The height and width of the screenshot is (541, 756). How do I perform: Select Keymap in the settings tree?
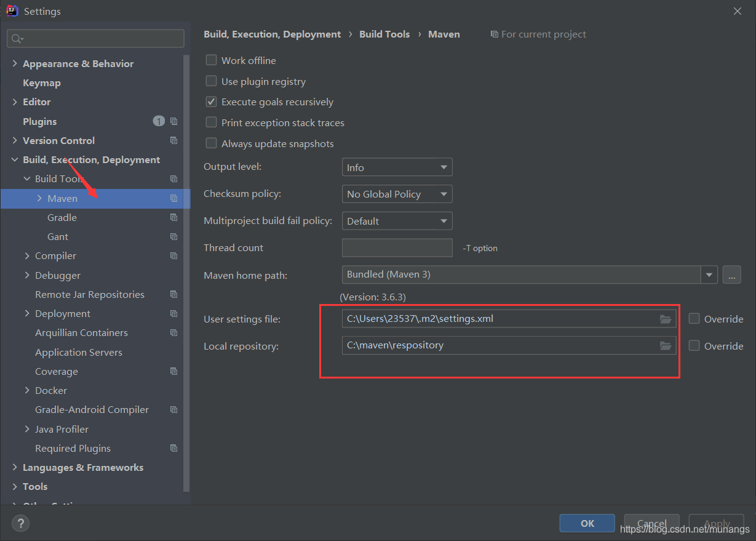(41, 82)
